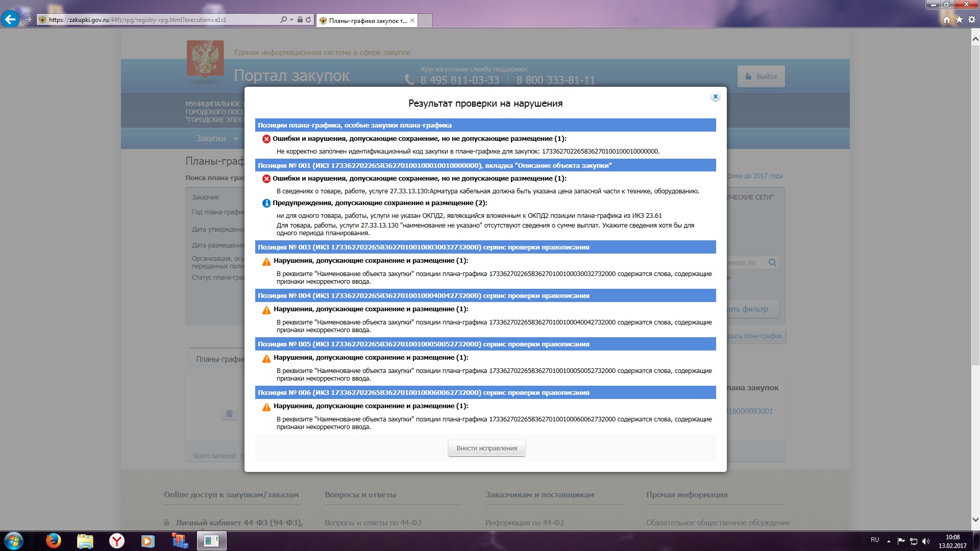
Task: Show hidden system tray icons arrow
Action: (889, 541)
